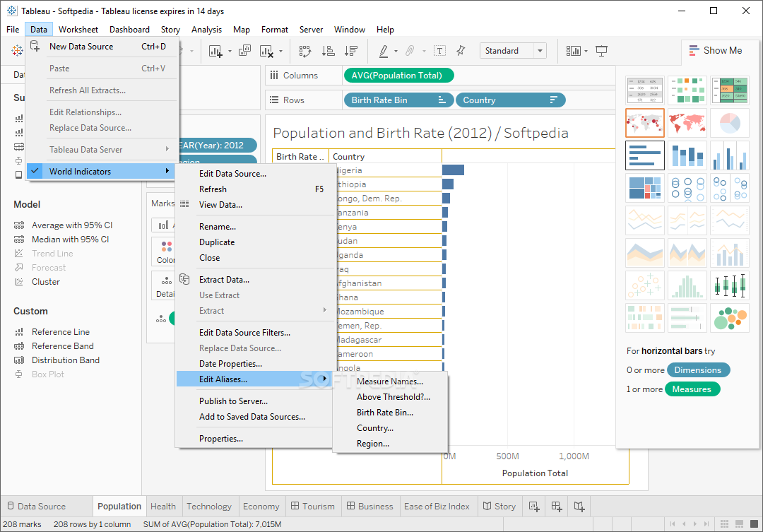Click the Tableau start page icon
763x532 pixels.
click(17, 50)
